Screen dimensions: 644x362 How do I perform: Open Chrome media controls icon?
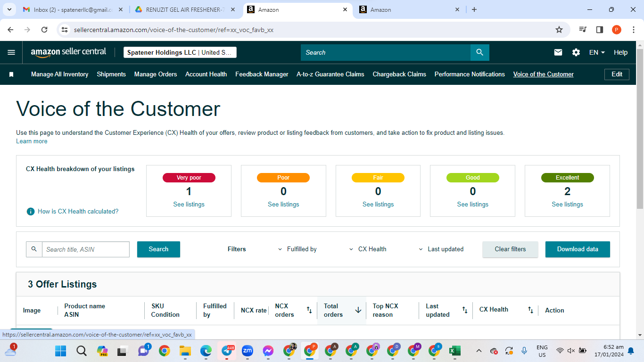(583, 30)
